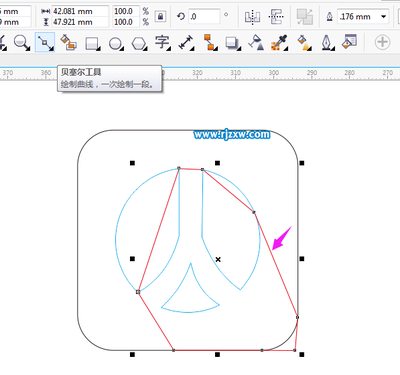This screenshot has width=400, height=375.
Task: Mirror the object vertically
Action: pyautogui.click(x=276, y=16)
